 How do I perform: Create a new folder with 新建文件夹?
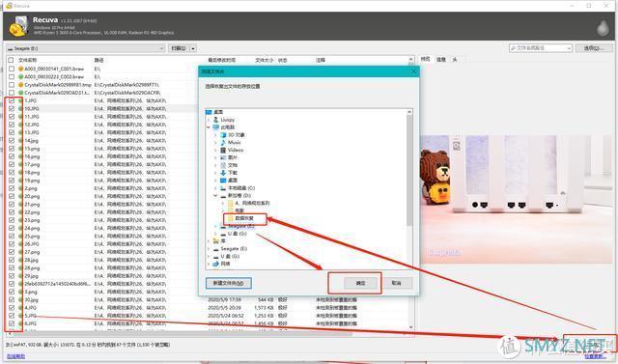pos(229,283)
